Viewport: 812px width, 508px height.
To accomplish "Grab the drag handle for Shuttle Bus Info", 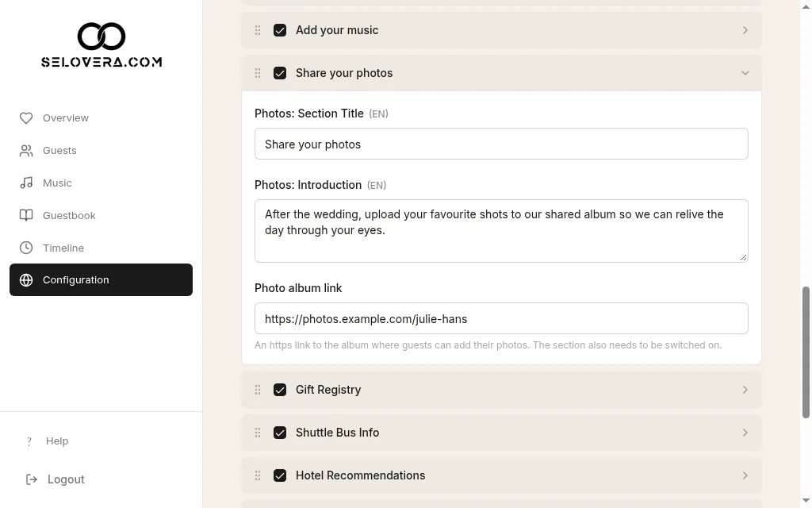I will tap(258, 433).
